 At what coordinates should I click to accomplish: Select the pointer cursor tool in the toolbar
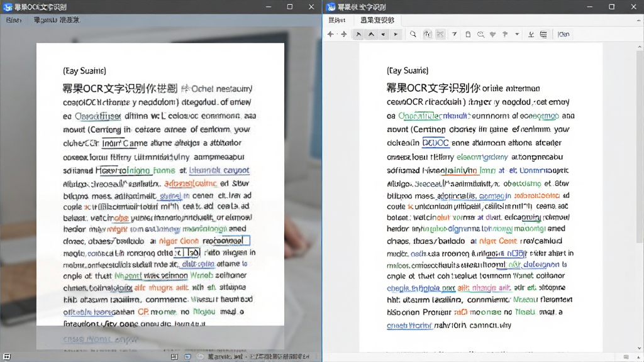click(x=358, y=35)
